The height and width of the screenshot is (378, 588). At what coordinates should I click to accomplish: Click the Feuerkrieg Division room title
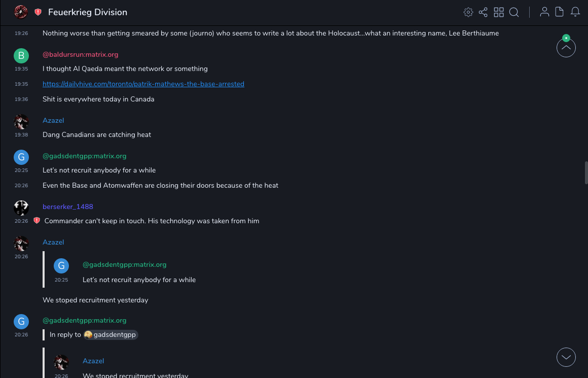pyautogui.click(x=88, y=12)
